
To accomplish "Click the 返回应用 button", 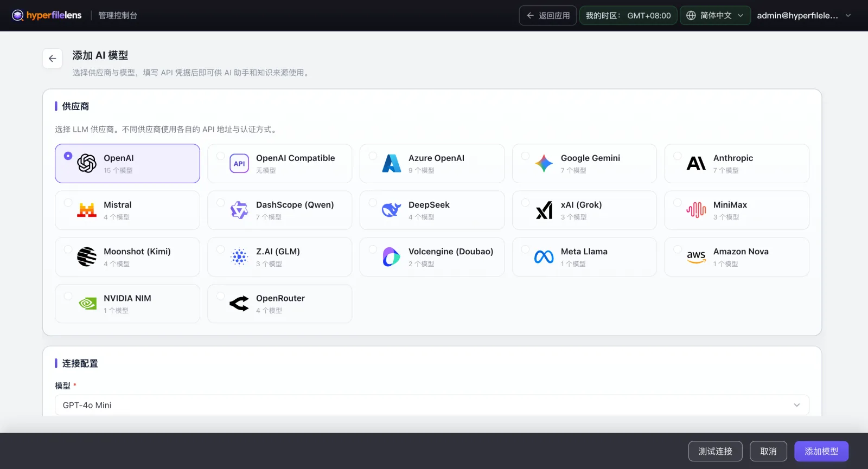I will point(547,16).
